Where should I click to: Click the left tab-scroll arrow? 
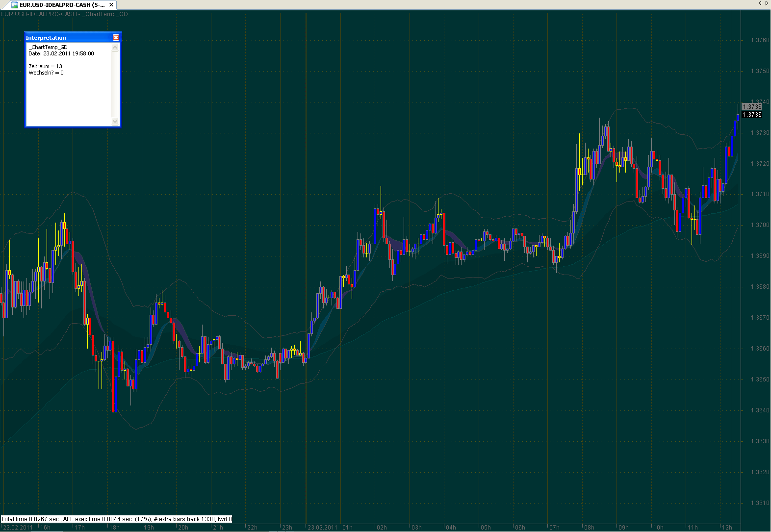pos(760,3)
